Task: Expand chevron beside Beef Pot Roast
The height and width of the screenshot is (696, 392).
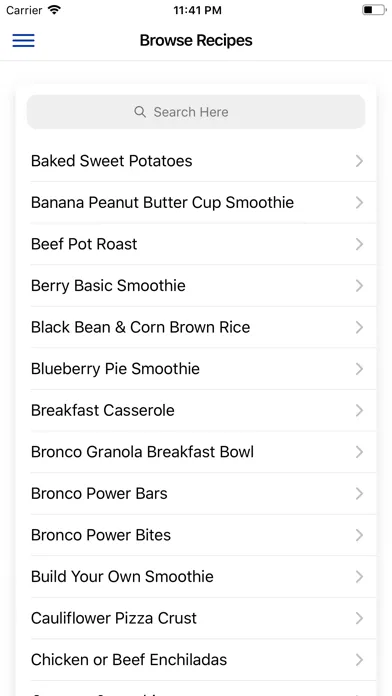Action: tap(359, 244)
